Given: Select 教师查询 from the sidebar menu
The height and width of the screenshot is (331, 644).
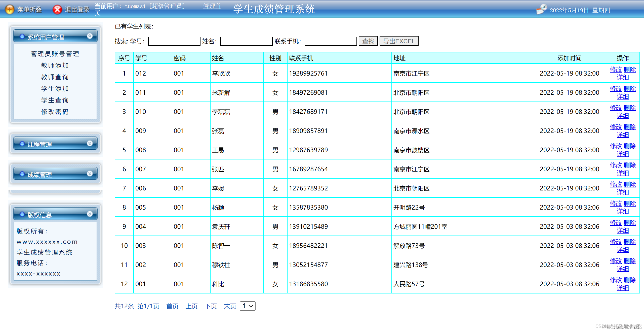Looking at the screenshot, I should point(55,77).
